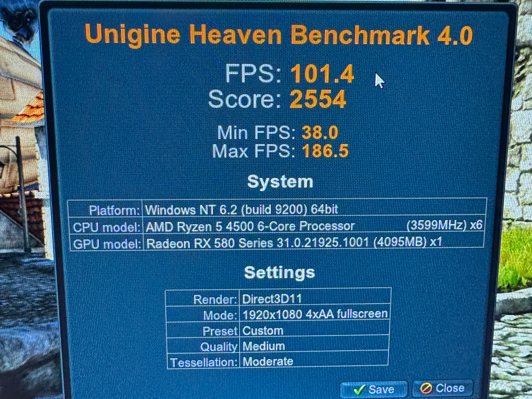Click the System section heading
Screen dimensions: 532x399
[280, 181]
